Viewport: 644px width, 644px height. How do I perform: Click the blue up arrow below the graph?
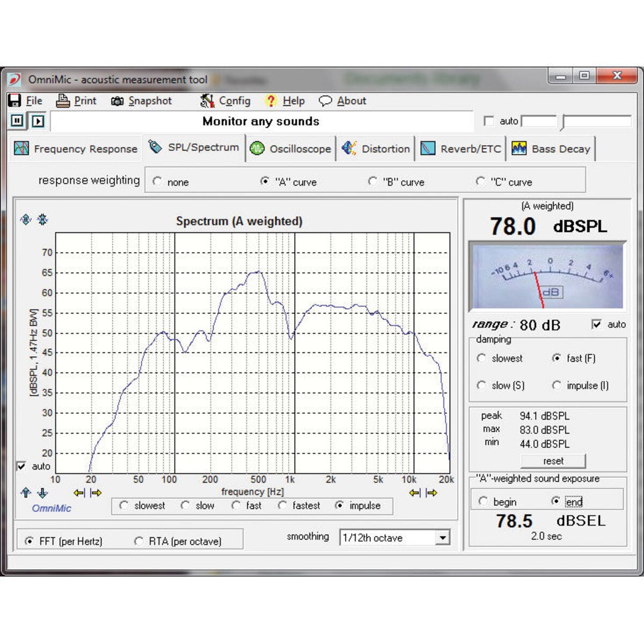[25, 493]
